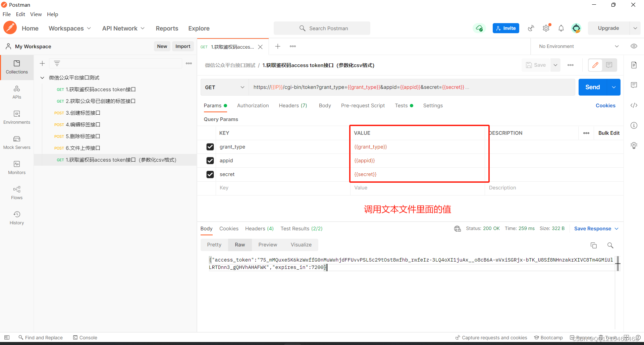Open the Cookies link

click(605, 106)
